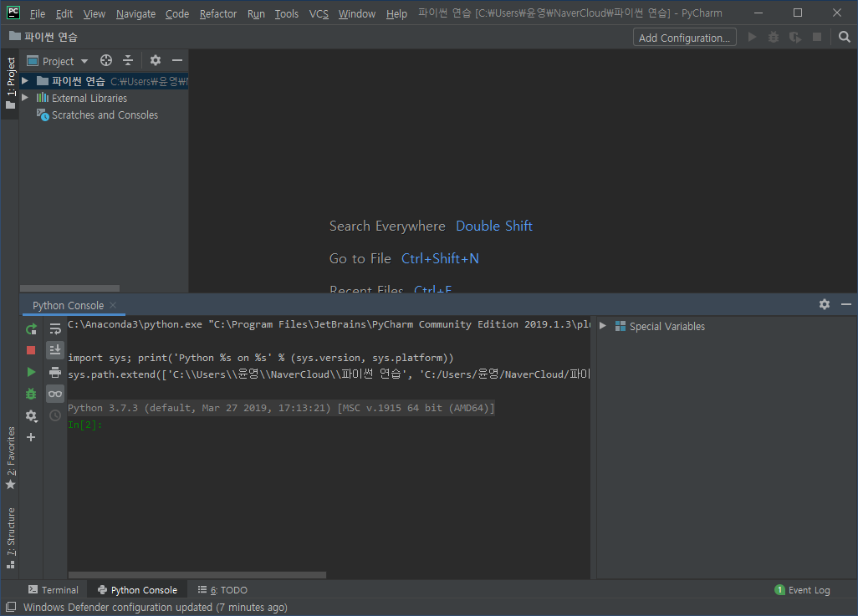Open the Refactor menu

(217, 13)
